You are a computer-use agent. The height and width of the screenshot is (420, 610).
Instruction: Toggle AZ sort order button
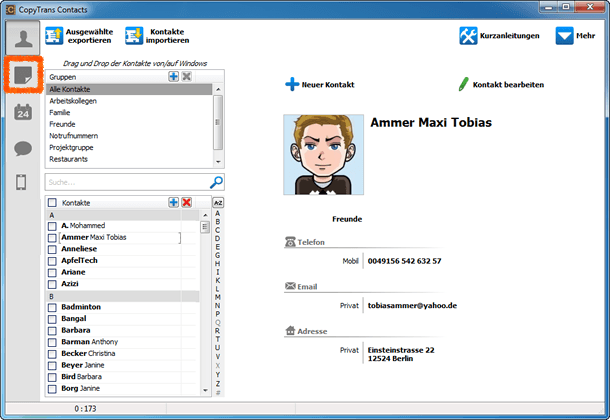point(218,203)
